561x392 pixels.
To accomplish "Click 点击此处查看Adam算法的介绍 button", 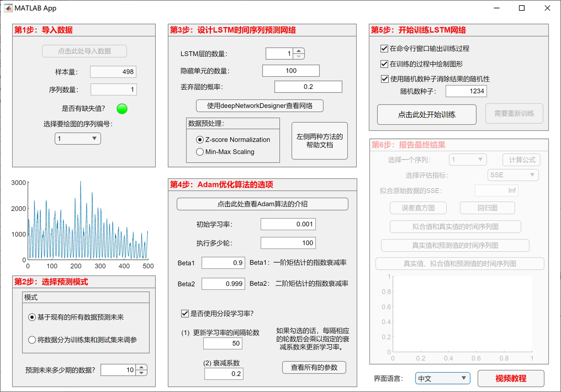I will tap(262, 204).
